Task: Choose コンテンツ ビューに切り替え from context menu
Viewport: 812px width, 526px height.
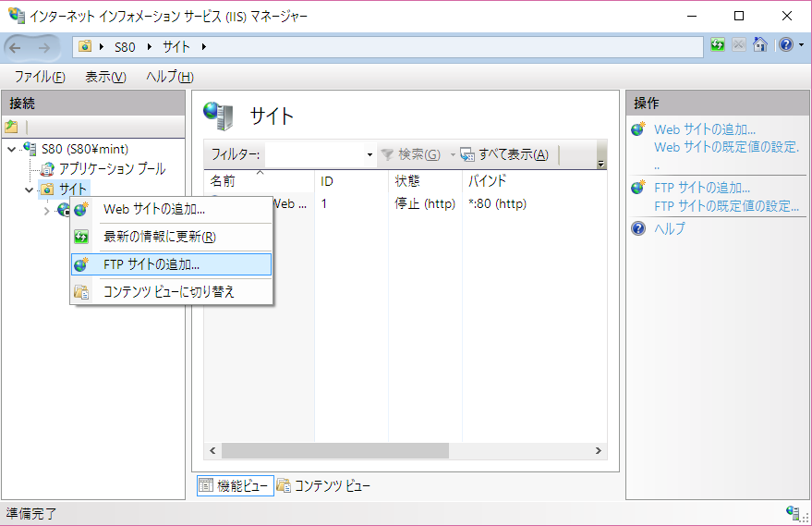Action: [x=171, y=292]
